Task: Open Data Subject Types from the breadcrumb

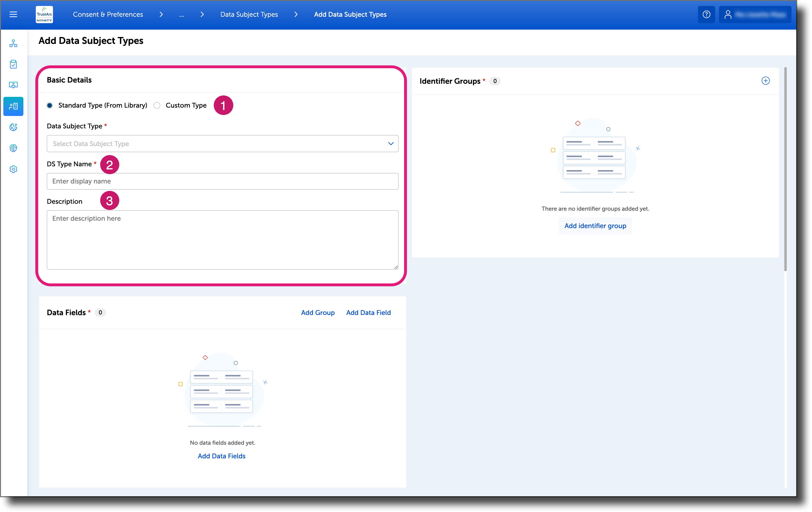Action: [249, 15]
